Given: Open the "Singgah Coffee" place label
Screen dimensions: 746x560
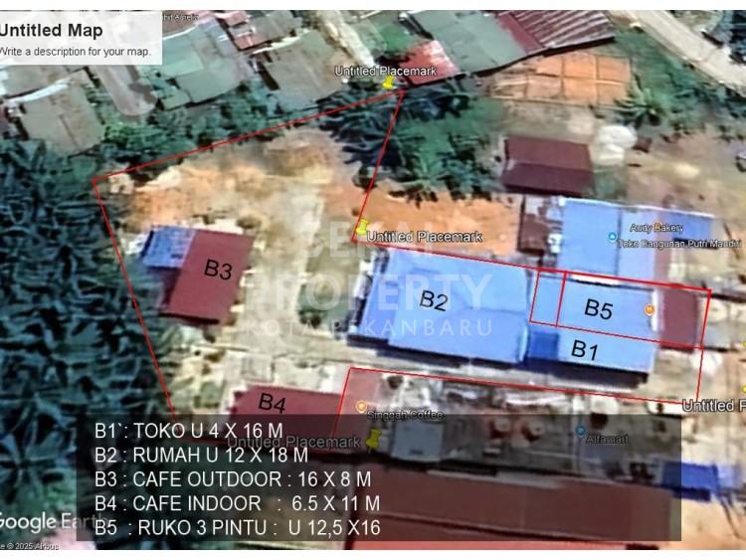Looking at the screenshot, I should [x=405, y=416].
